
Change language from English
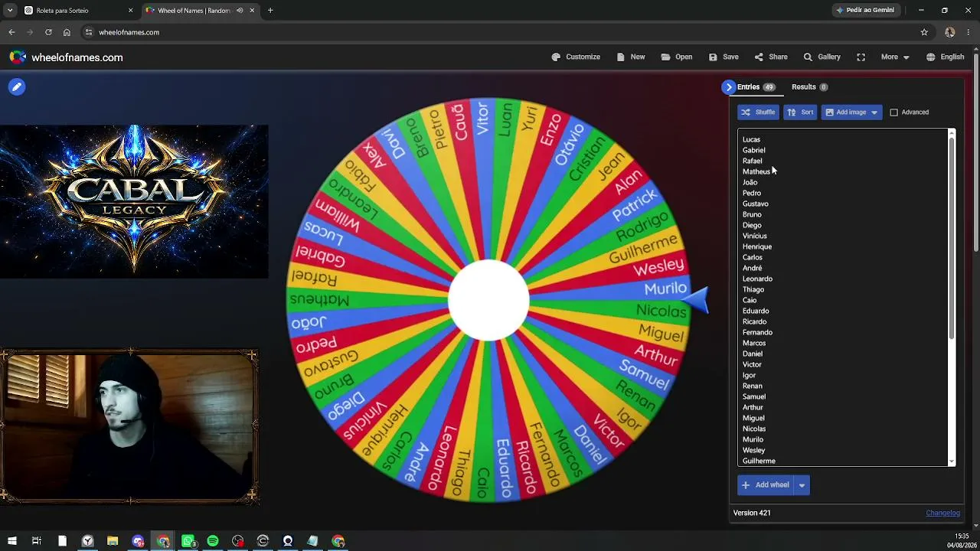pyautogui.click(x=945, y=57)
